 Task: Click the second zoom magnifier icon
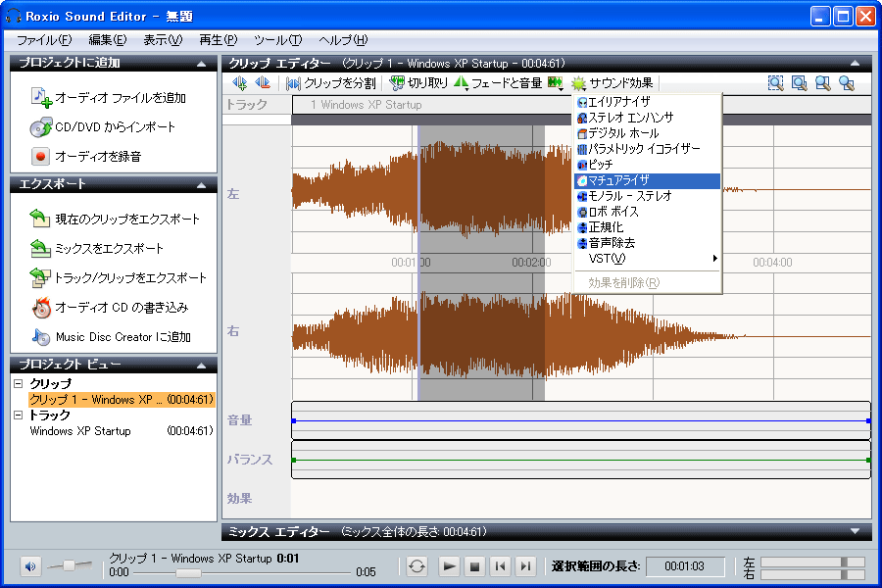coord(800,83)
